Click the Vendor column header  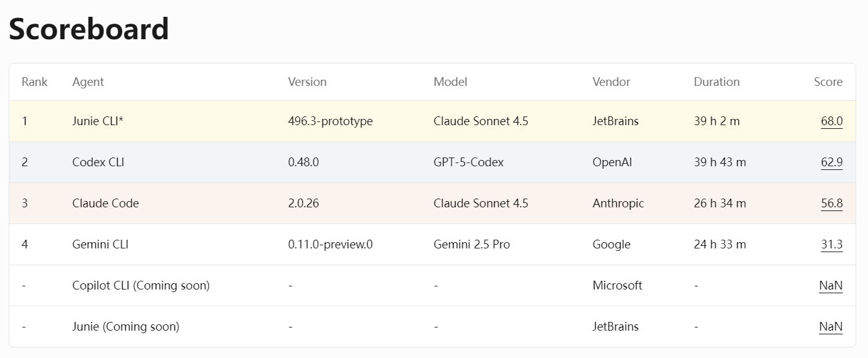click(x=611, y=82)
